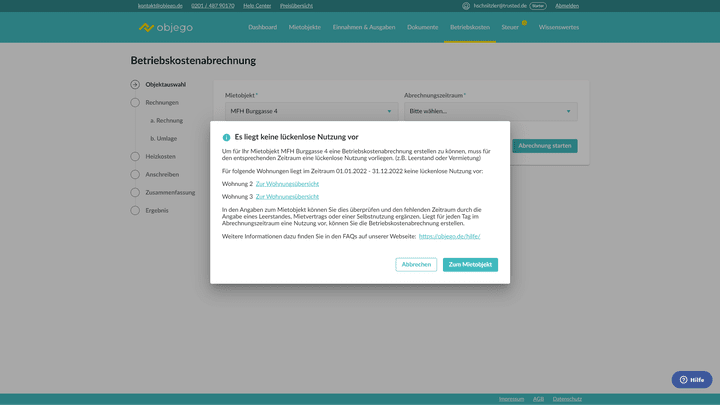Open the Datenschutz footer link
The height and width of the screenshot is (405, 720).
pos(567,399)
